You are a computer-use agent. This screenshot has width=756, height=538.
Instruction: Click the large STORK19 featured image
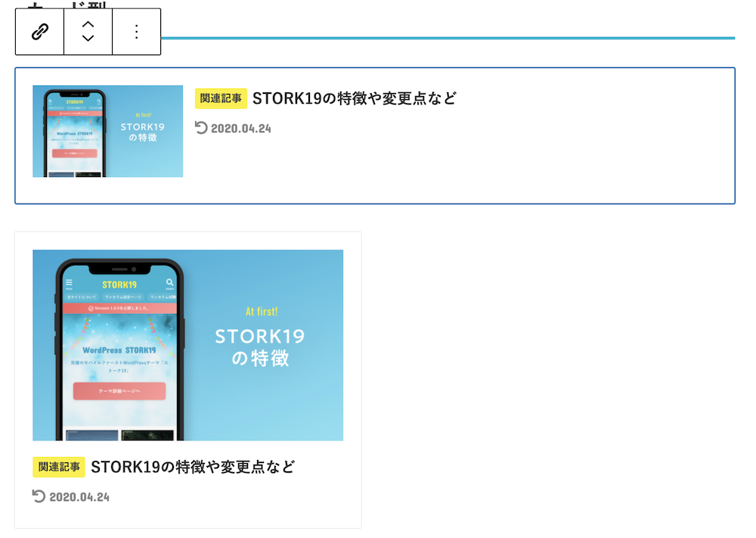(x=188, y=345)
